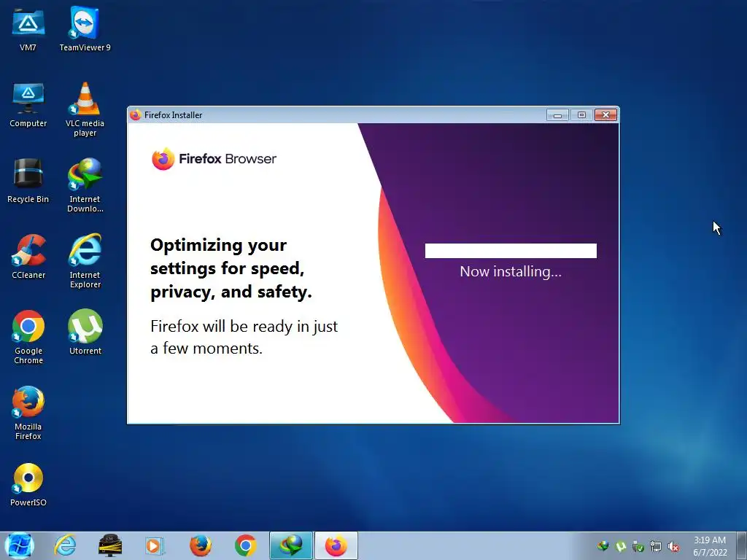Select the Recycle Bin icon
Viewport: 747px width, 560px height.
(x=28, y=181)
